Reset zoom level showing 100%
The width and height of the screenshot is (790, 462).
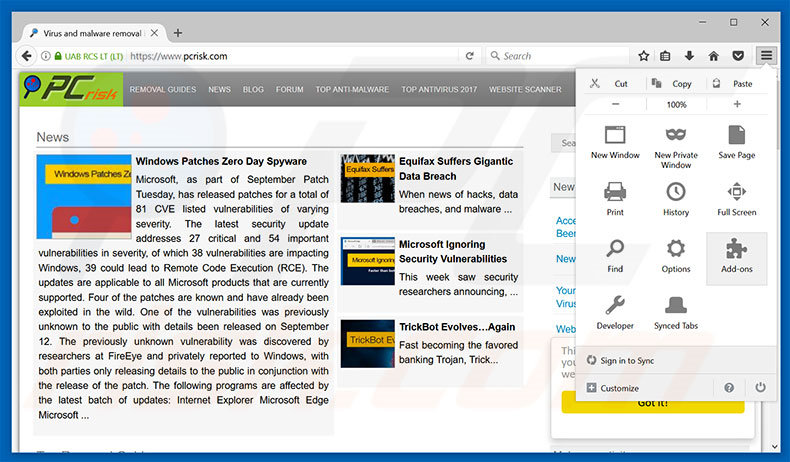(676, 104)
